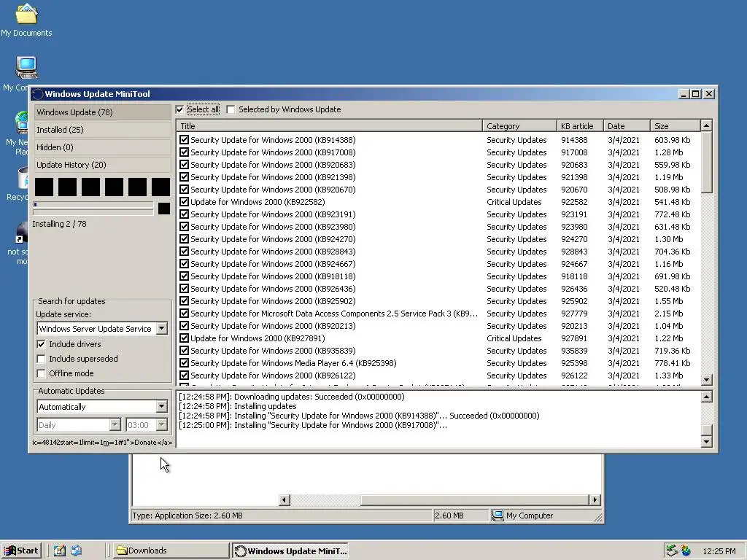Sort by the Category column header
This screenshot has width=747, height=560.
coord(519,126)
